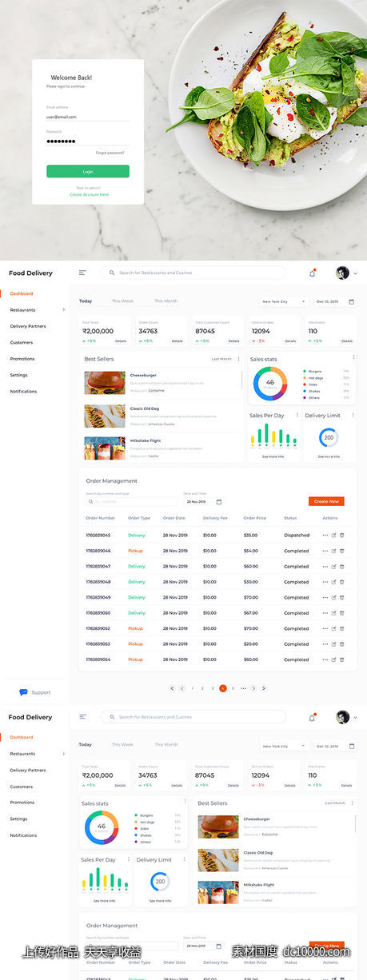
Task: Open Cheeseburger thumbnail in upper Best Sellers
Action: [105, 382]
